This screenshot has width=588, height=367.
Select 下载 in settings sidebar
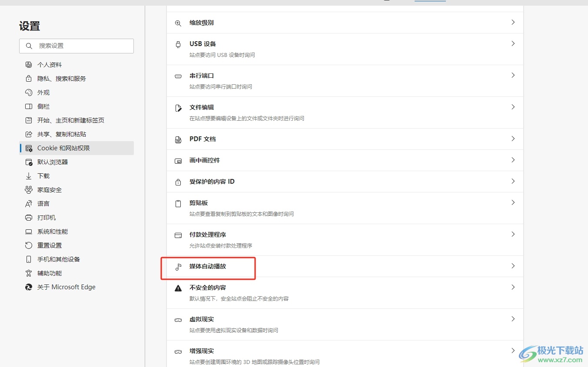click(x=76, y=176)
